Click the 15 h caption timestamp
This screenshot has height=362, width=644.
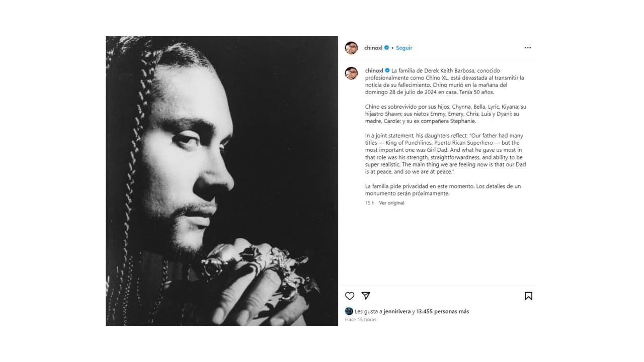(370, 203)
